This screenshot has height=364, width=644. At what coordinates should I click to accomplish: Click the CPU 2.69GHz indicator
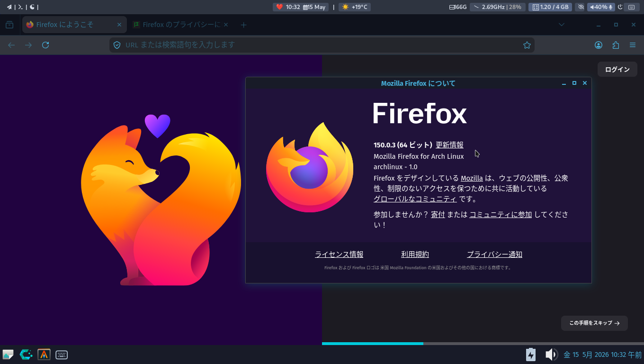(x=497, y=7)
